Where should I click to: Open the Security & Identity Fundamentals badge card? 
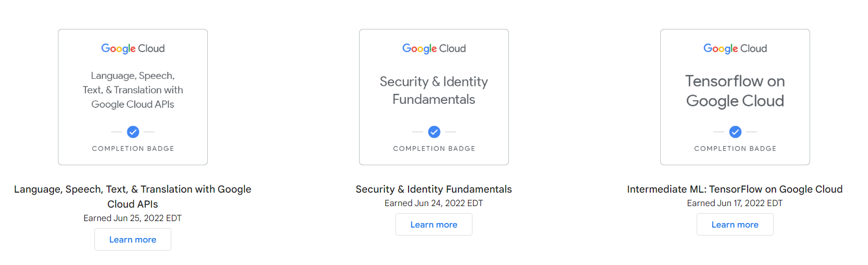coord(434,97)
